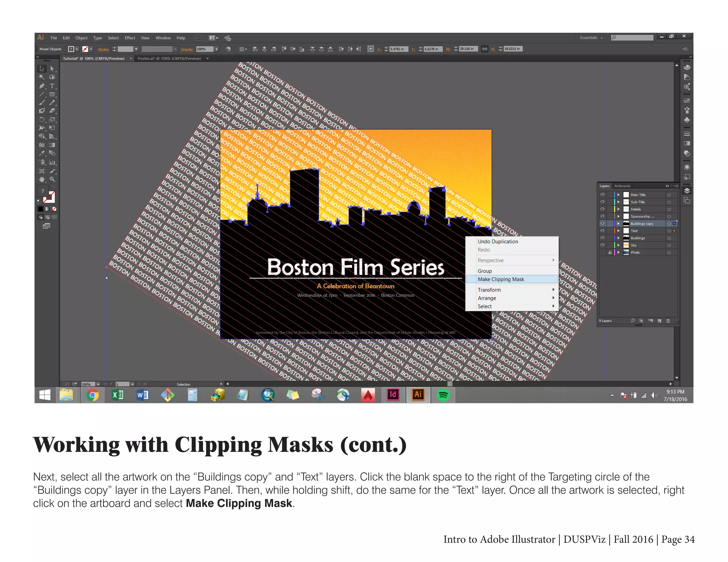
Task: Select the Scale tool
Action: pyautogui.click(x=52, y=120)
